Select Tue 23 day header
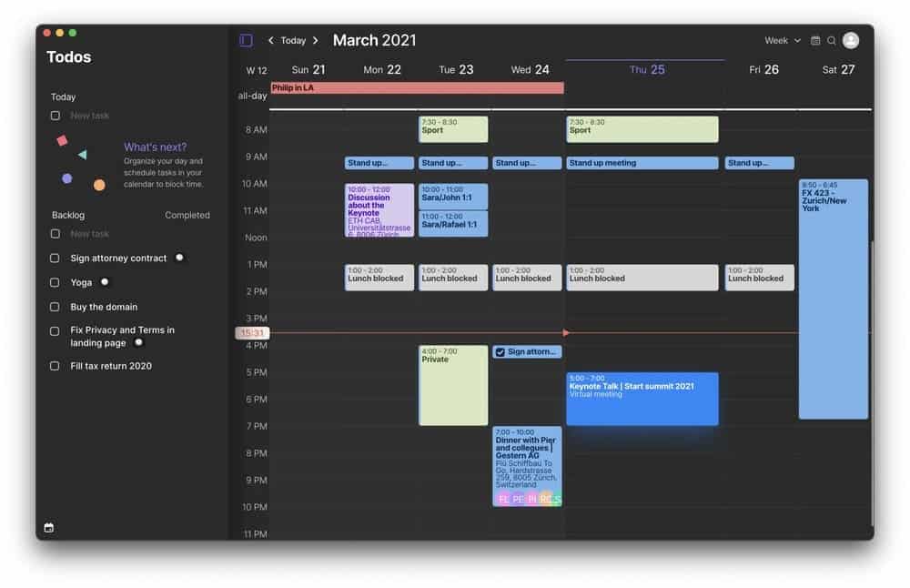The image size is (910, 588). click(456, 70)
